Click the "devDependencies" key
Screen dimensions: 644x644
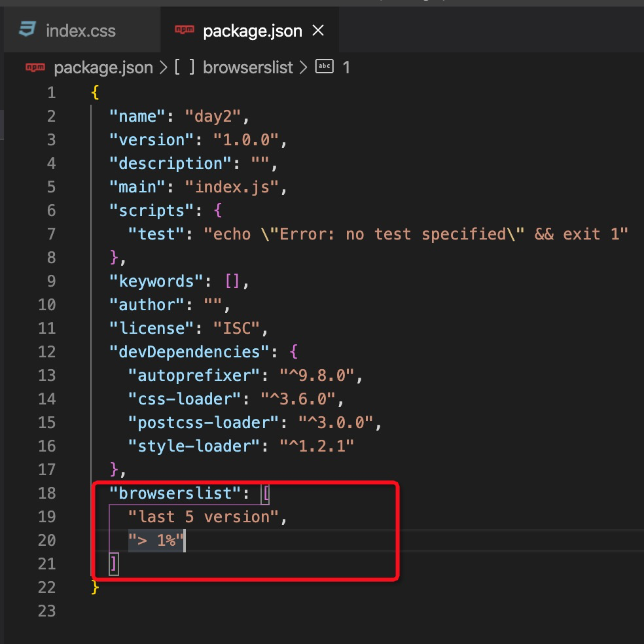point(189,352)
